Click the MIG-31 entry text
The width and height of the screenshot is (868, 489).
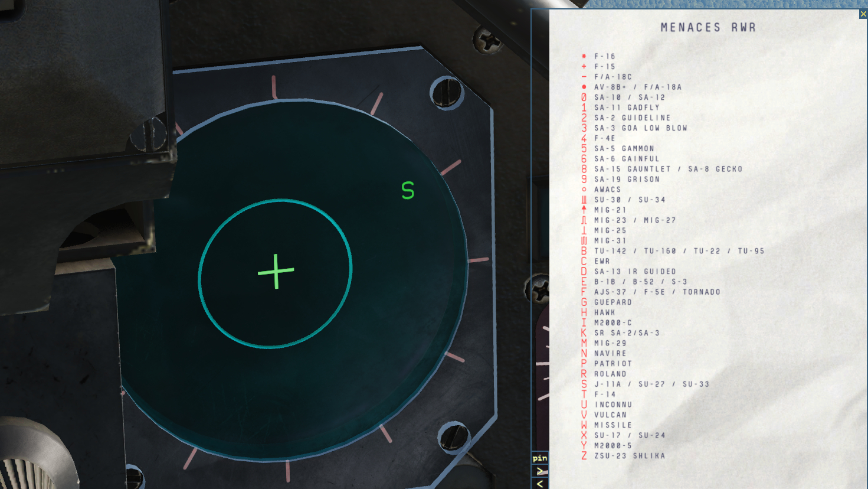610,240
